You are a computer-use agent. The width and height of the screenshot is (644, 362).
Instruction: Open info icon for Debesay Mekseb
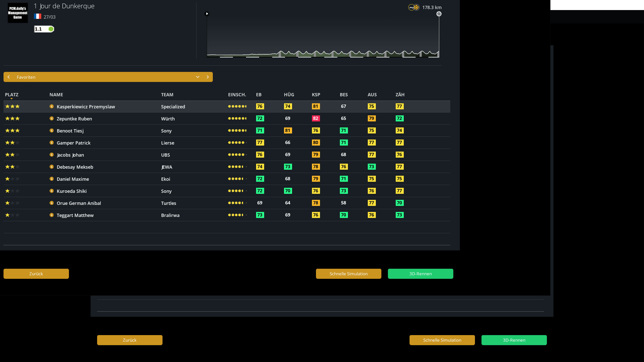coord(52,167)
